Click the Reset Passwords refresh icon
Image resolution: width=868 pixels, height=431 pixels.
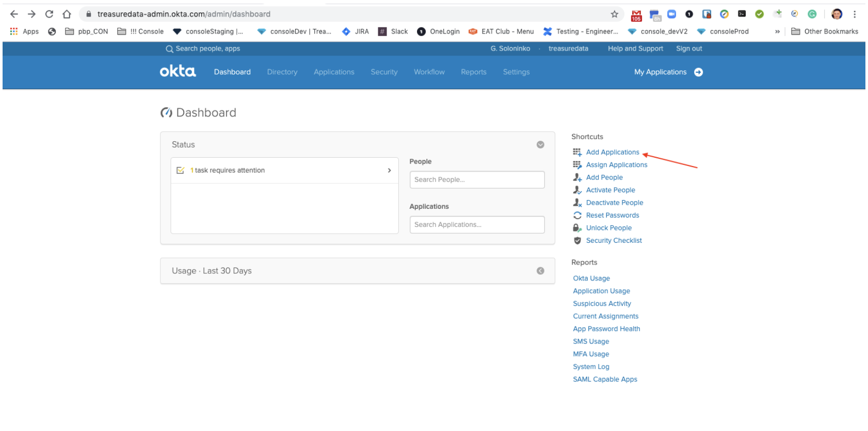(577, 215)
